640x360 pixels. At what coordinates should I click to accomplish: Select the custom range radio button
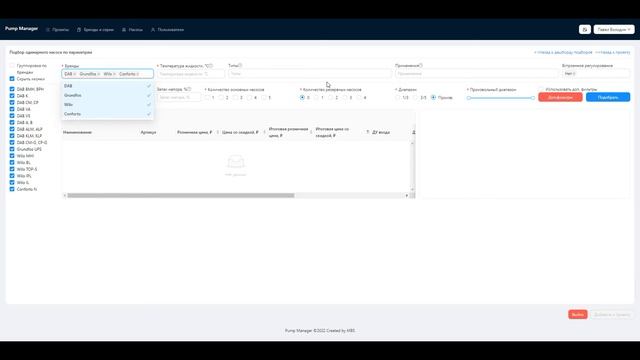coord(433,98)
